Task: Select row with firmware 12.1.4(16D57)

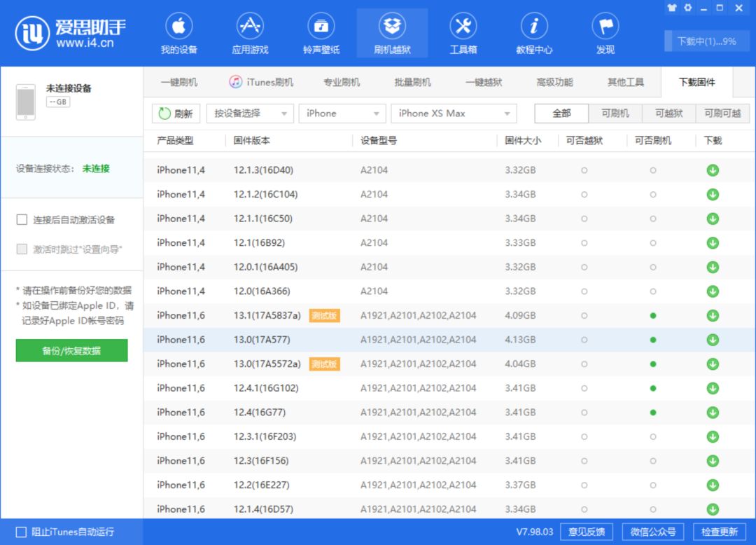Action: (x=449, y=509)
